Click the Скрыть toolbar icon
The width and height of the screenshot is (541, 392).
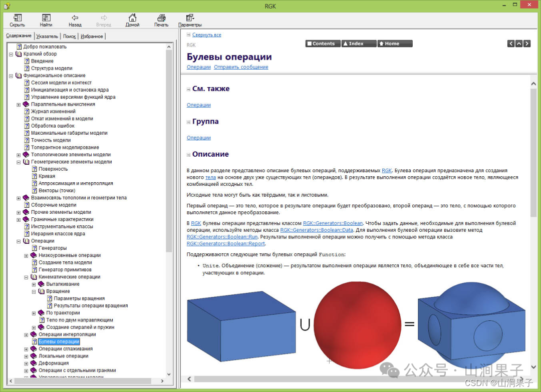pos(17,18)
